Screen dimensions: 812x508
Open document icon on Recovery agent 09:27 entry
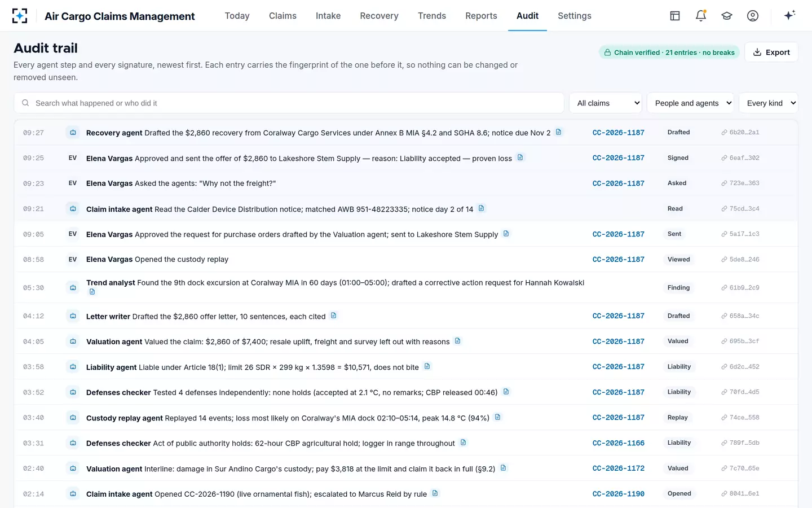tap(558, 132)
